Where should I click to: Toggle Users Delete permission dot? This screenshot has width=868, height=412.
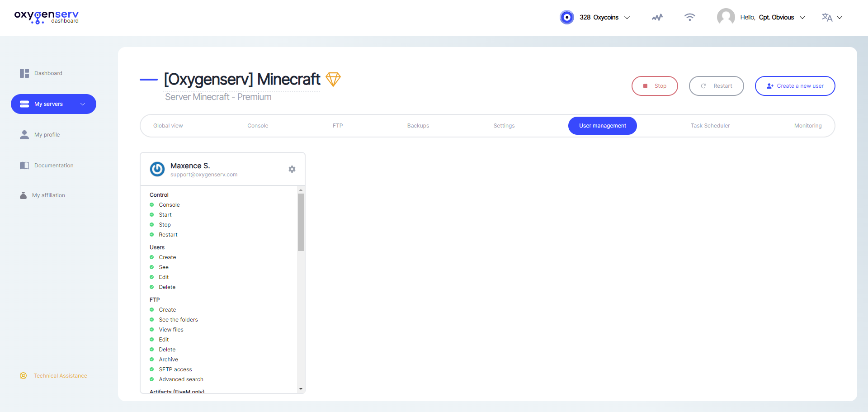152,287
